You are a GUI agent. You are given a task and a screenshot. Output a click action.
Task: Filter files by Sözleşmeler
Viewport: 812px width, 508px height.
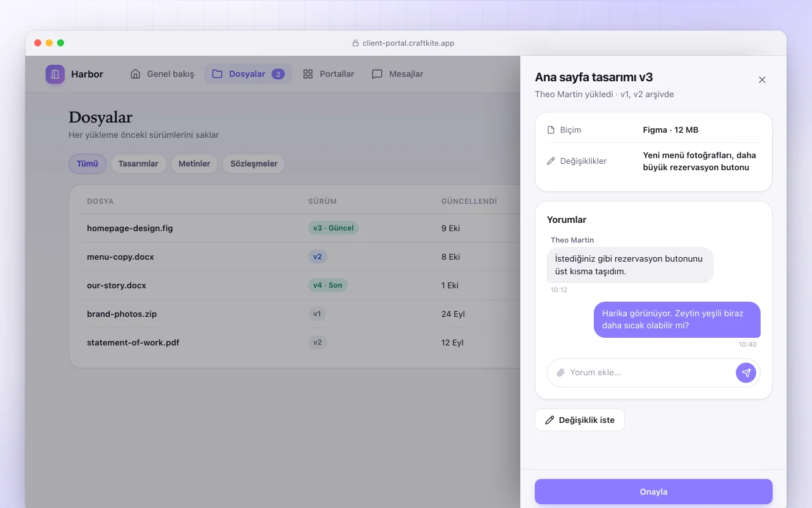(254, 164)
